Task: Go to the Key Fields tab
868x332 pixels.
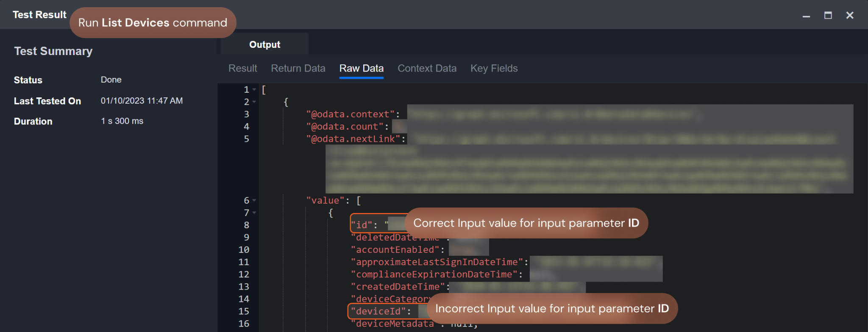Action: click(x=494, y=69)
